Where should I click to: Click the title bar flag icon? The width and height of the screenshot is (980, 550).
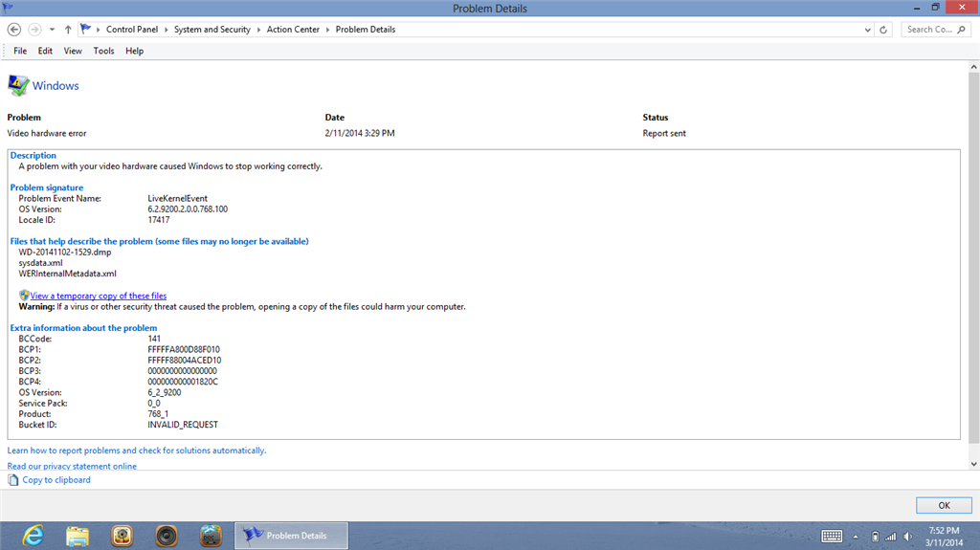click(x=8, y=8)
